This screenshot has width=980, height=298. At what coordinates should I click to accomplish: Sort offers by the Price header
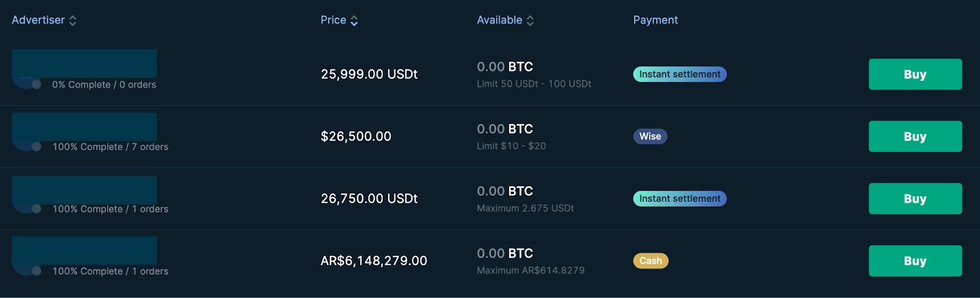coord(333,20)
